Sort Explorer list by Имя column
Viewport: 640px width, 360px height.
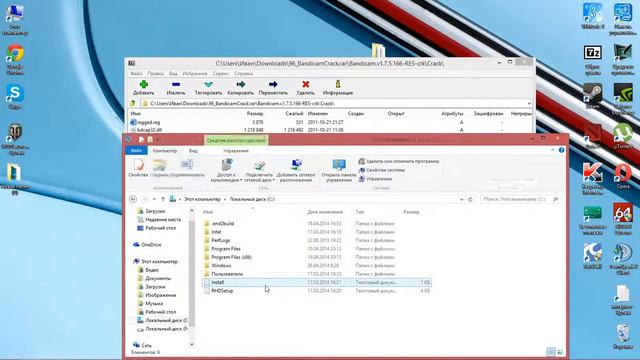208,212
